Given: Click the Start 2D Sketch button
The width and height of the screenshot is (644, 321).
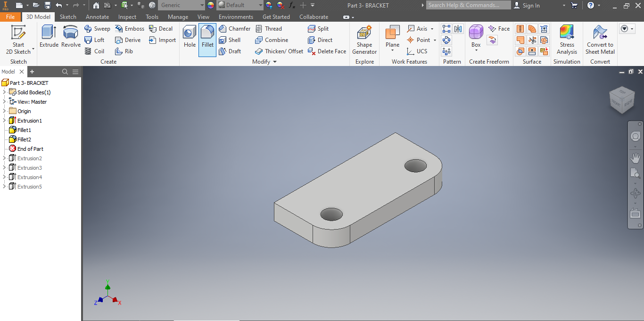Looking at the screenshot, I should tap(19, 40).
